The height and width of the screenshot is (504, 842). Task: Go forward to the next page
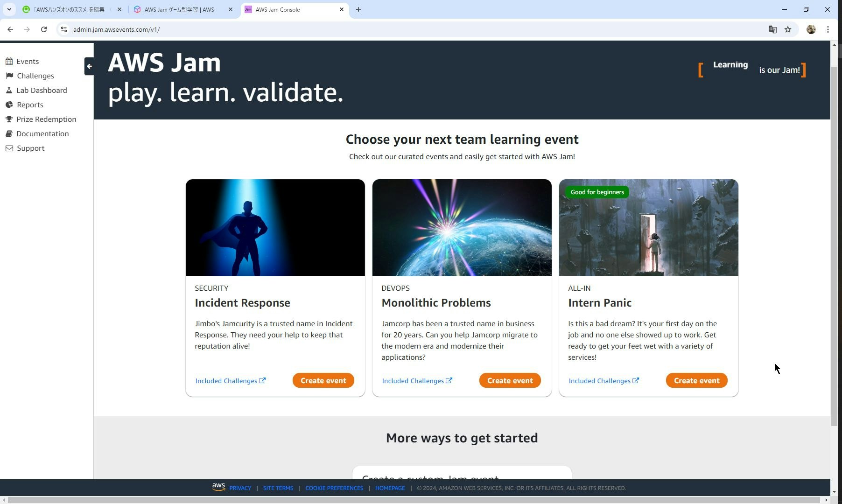27,29
